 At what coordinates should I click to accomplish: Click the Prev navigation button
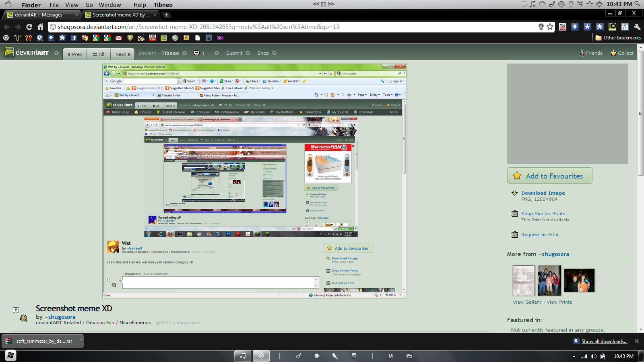pos(75,54)
